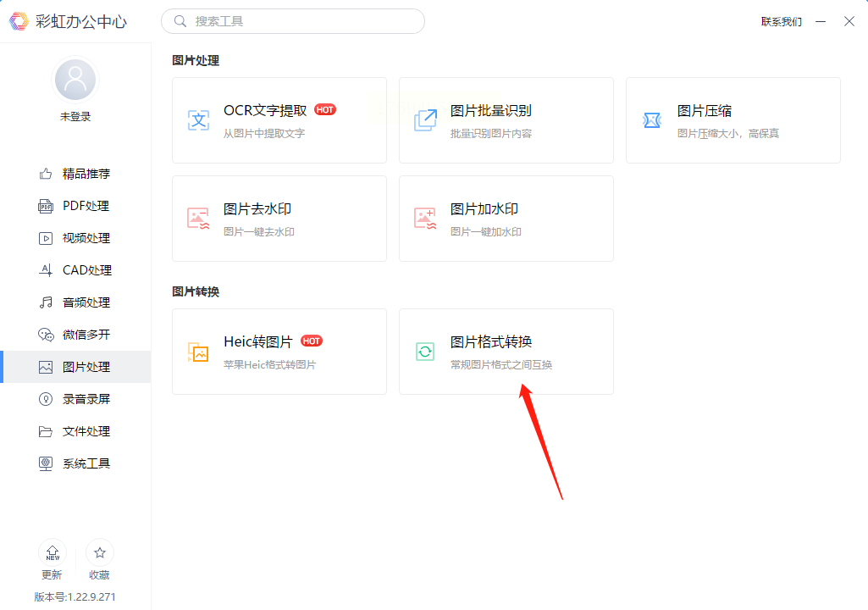Click 批量识别图片内容 description text
Image resolution: width=868 pixels, height=610 pixels.
(x=491, y=134)
